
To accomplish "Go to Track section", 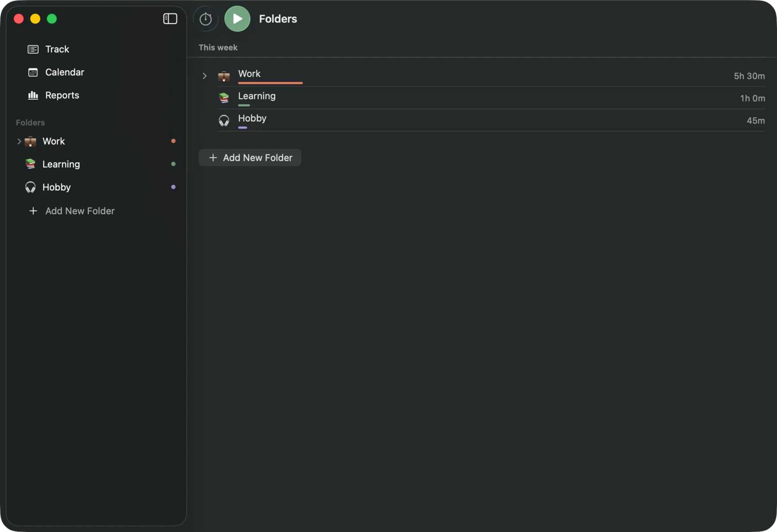I will (57, 49).
